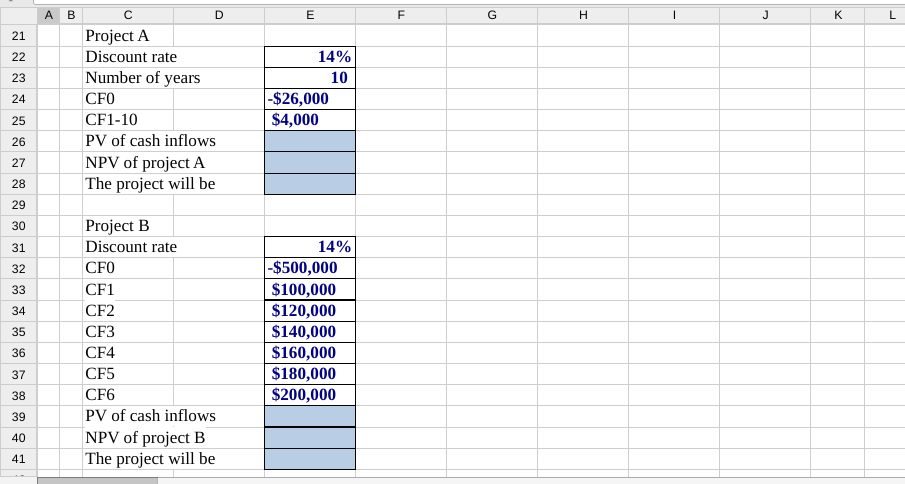Select column E header

click(310, 16)
